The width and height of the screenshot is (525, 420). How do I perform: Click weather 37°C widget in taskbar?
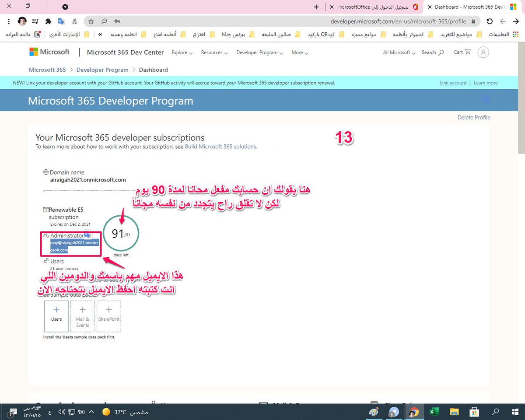[x=125, y=412]
